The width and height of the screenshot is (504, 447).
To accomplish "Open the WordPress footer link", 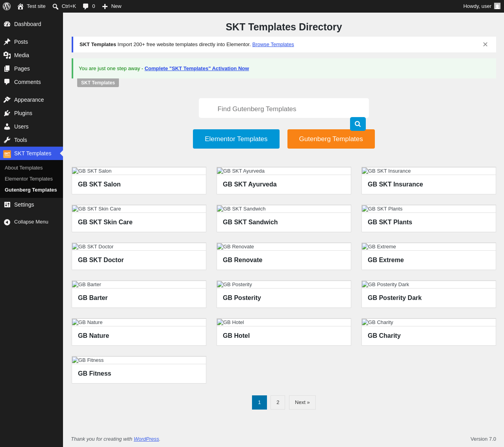I will (146, 439).
